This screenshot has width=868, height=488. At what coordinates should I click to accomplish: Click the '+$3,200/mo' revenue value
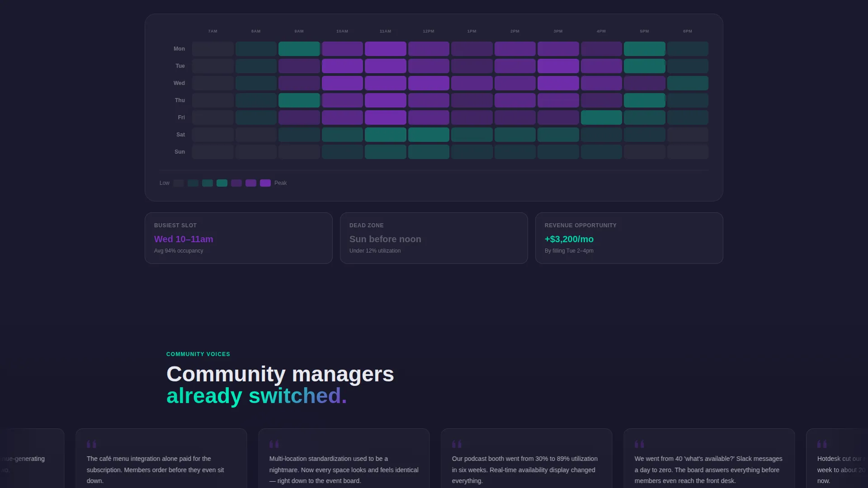569,239
